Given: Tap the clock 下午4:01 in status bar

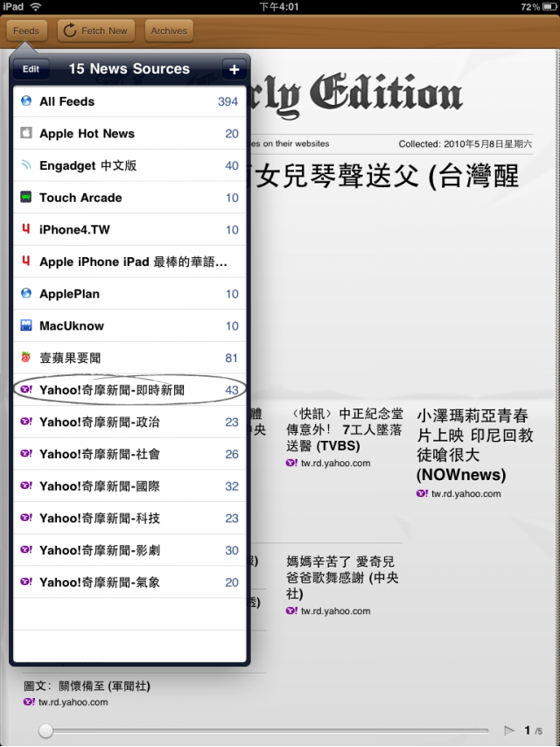Looking at the screenshot, I should (x=279, y=7).
